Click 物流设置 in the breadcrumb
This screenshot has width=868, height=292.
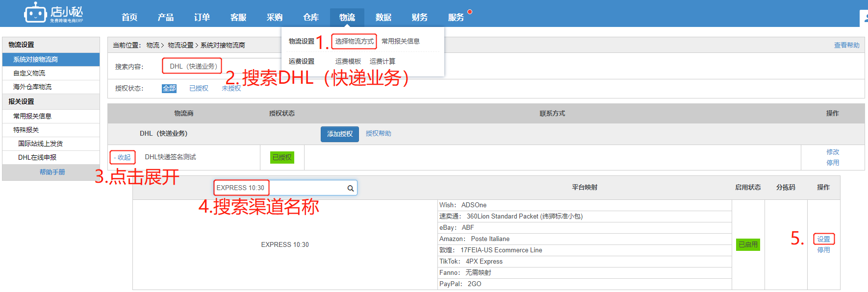[180, 45]
